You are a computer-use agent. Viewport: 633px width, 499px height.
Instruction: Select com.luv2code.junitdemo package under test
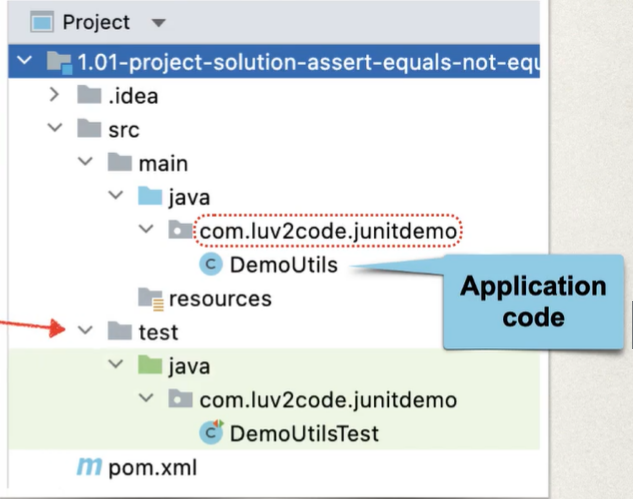tap(328, 400)
